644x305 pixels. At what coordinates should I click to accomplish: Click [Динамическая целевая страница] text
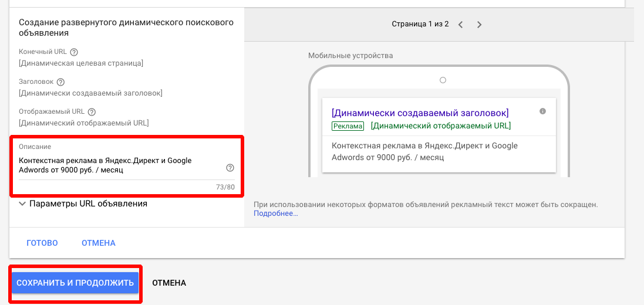coord(81,63)
